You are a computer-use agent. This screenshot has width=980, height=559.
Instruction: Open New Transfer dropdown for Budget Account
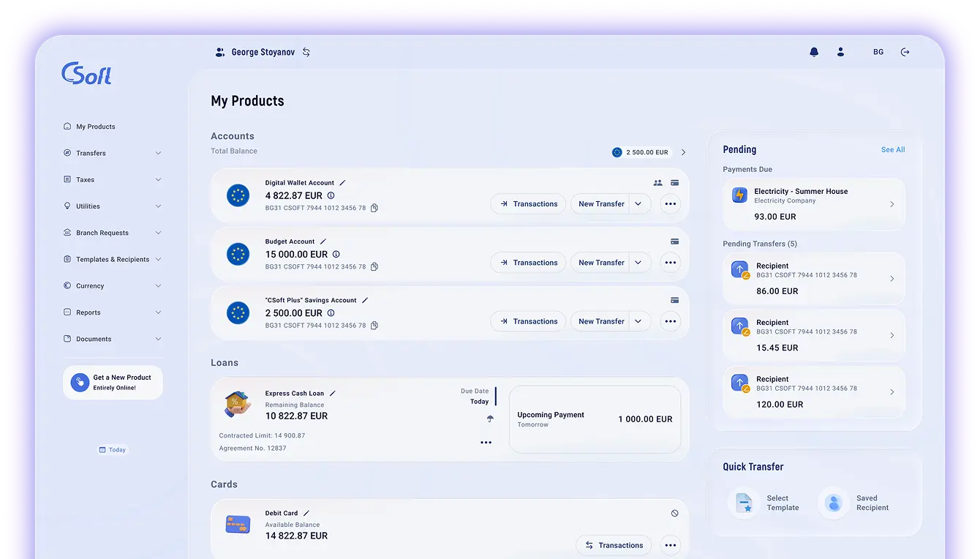638,263
